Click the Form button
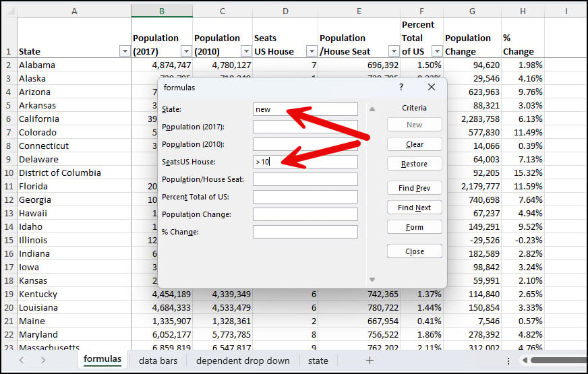Viewport: 588px width, 374px height. coord(415,227)
